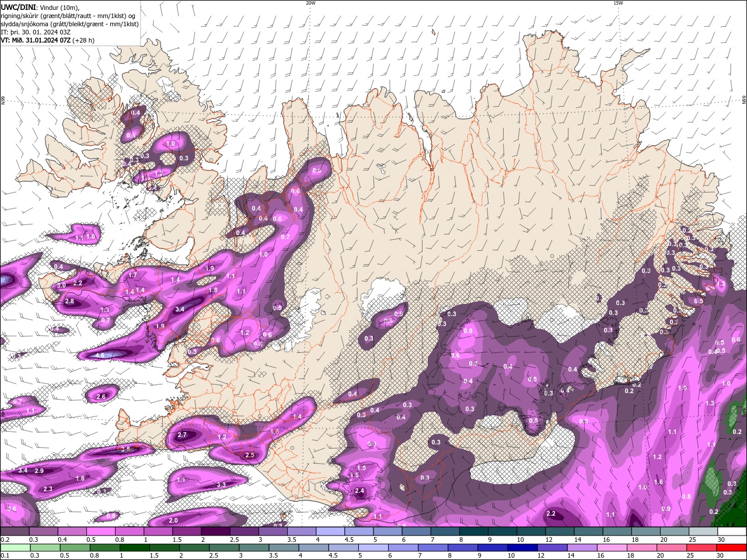
Task: Click the 1.7 precipitation value on the map
Action: 133,275
